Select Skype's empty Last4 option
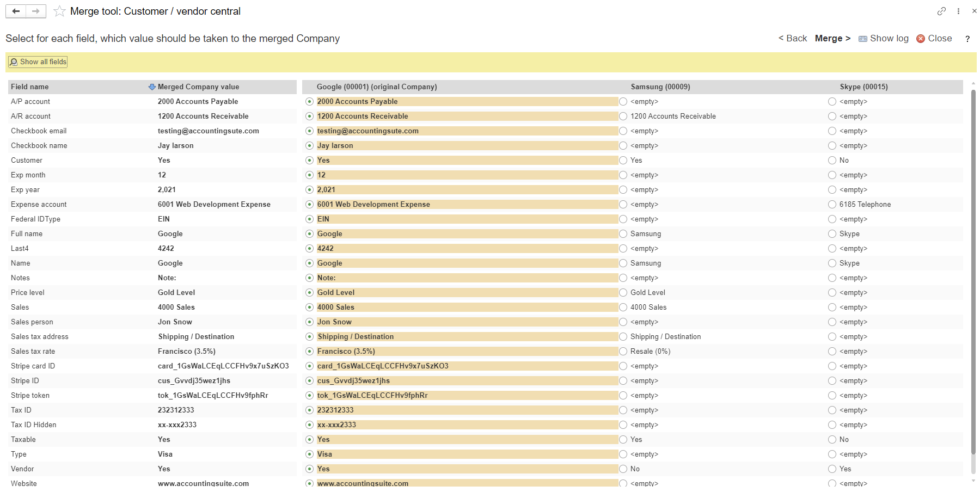The height and width of the screenshot is (492, 980). (x=832, y=249)
